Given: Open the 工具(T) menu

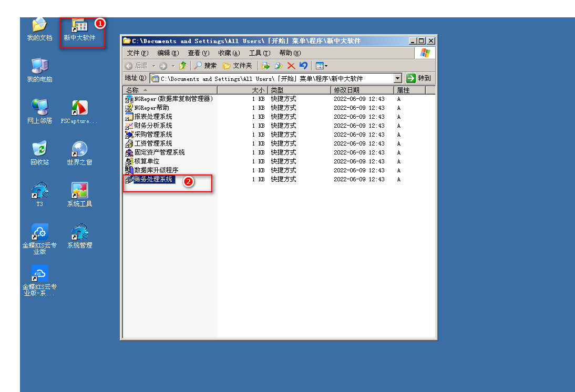Looking at the screenshot, I should coord(259,53).
